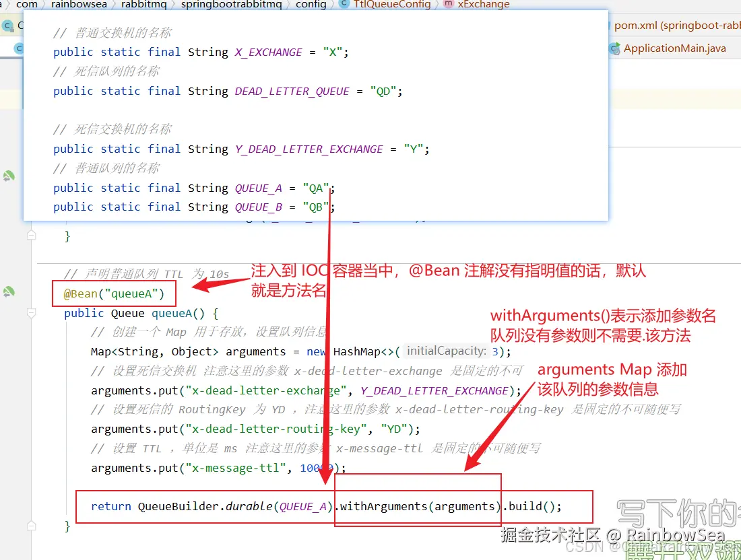Click the "X" string literal

click(x=333, y=52)
